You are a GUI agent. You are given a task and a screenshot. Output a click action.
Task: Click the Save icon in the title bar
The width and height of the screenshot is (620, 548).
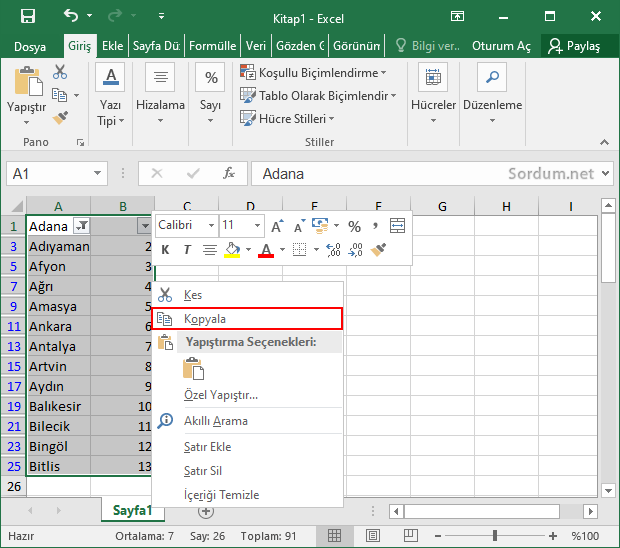27,17
